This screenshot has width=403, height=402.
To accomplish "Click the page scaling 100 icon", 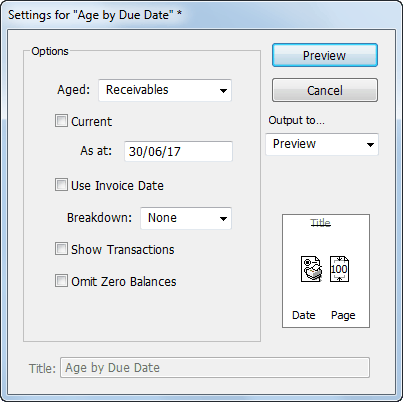I will click(x=339, y=269).
